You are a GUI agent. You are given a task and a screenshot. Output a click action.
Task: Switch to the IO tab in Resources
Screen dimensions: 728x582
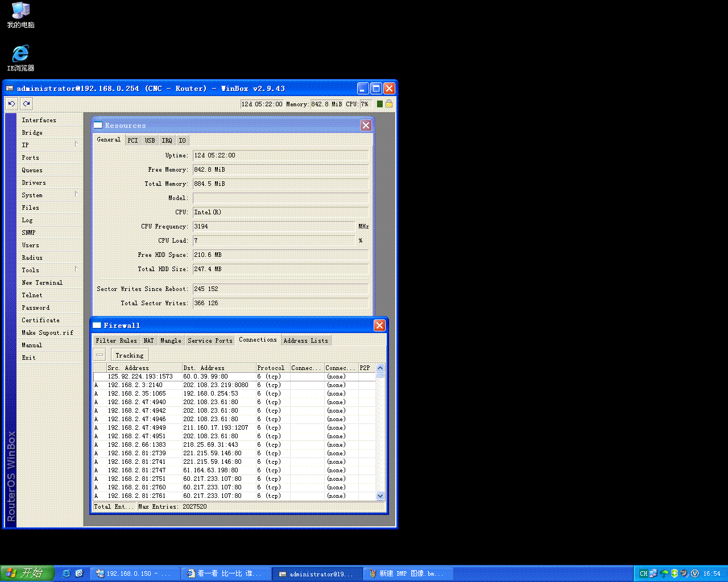pyautogui.click(x=182, y=140)
